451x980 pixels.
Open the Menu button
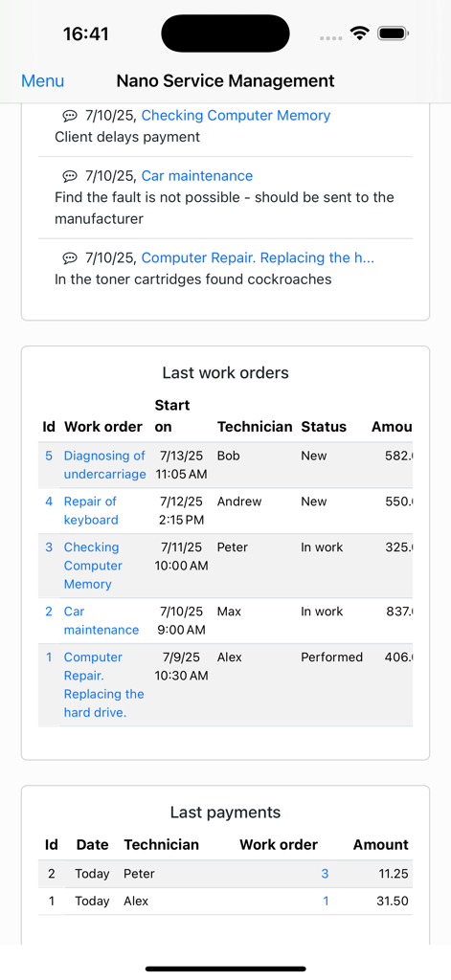click(x=42, y=80)
